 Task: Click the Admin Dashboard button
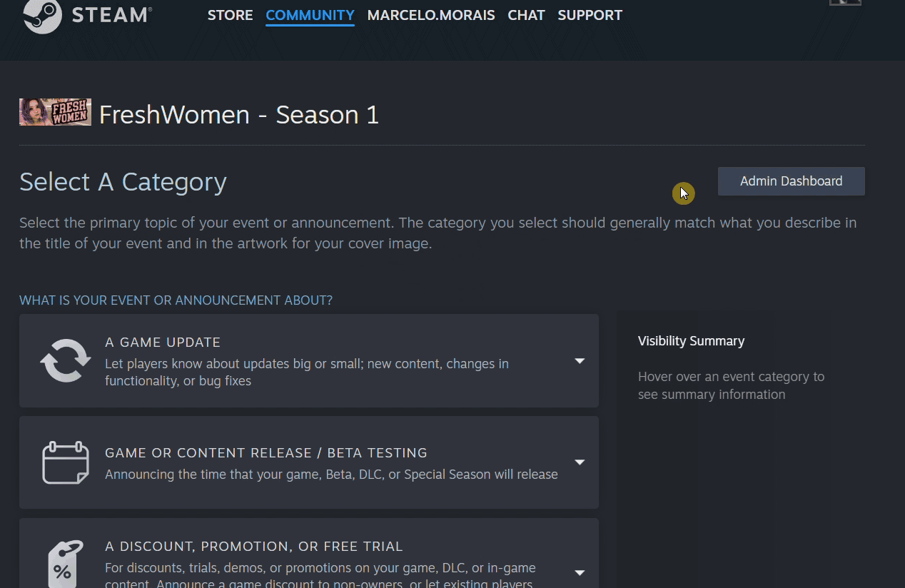(x=791, y=181)
